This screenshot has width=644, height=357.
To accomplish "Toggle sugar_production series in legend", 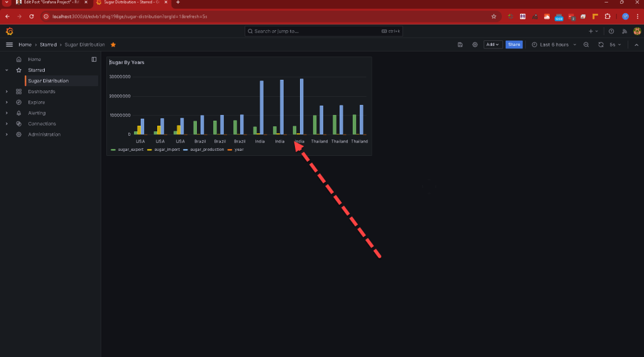I will (207, 150).
